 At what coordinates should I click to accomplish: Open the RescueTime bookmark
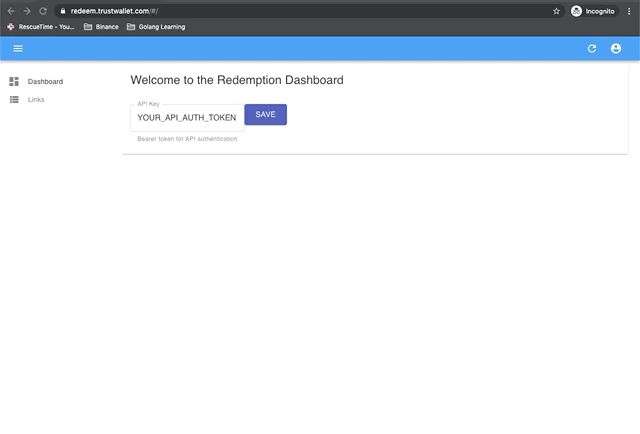pos(40,27)
